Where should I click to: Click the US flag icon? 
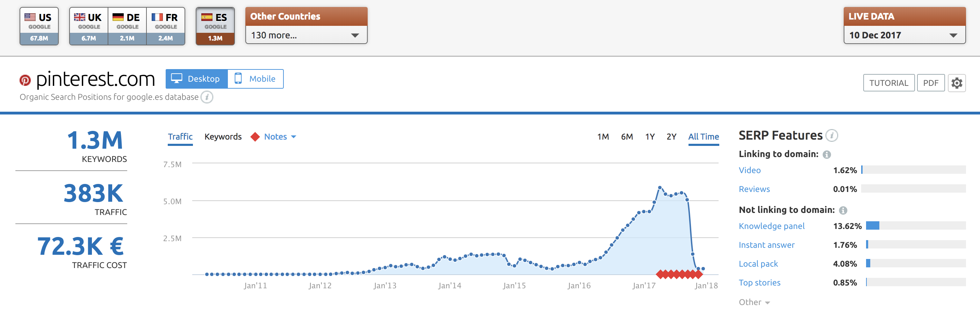click(30, 17)
